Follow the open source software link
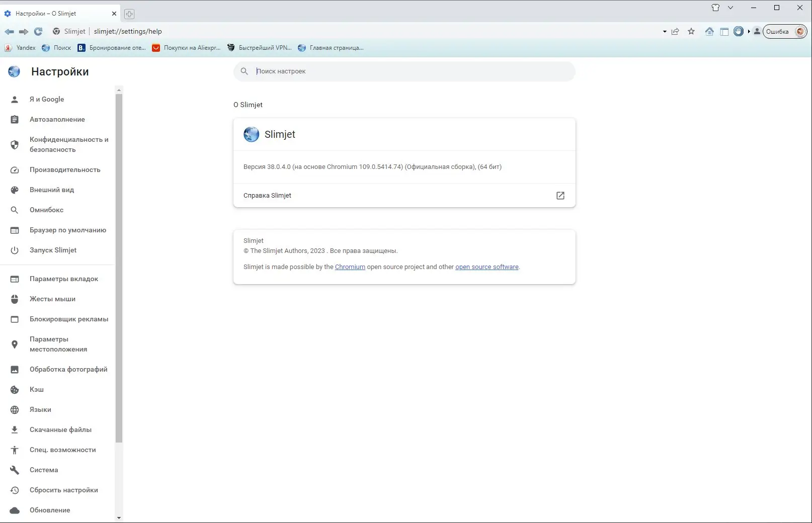Viewport: 812px width, 523px height. 487,267
